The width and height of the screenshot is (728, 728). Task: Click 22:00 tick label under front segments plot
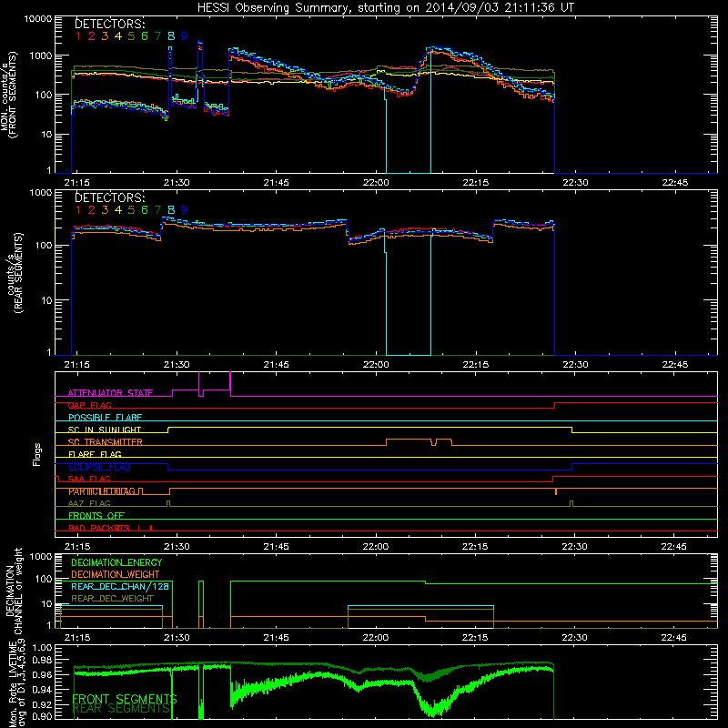tap(376, 183)
